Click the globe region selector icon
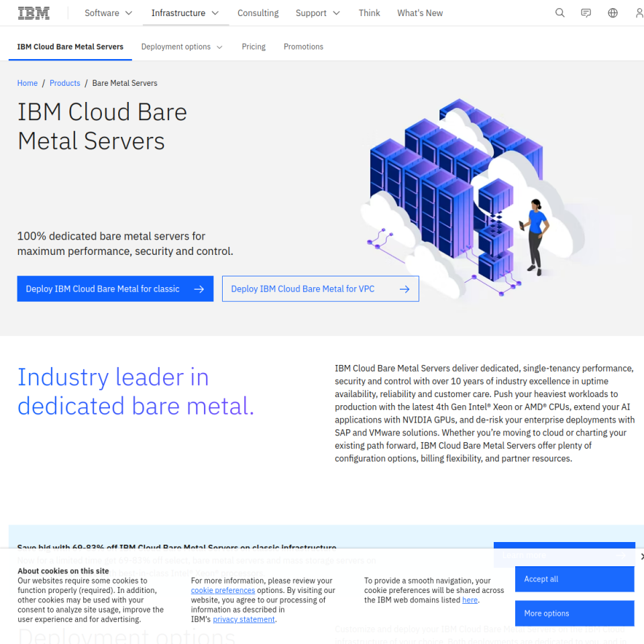This screenshot has height=644, width=644. click(612, 13)
